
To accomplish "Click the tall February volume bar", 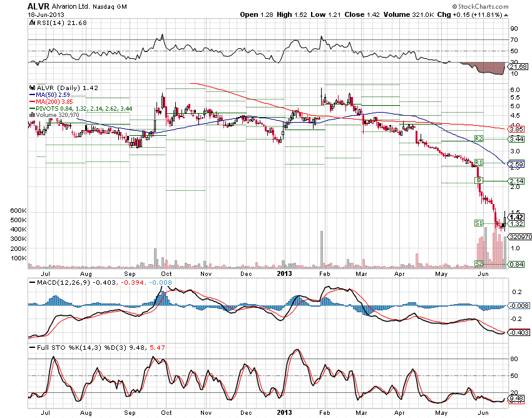I will coord(322,249).
